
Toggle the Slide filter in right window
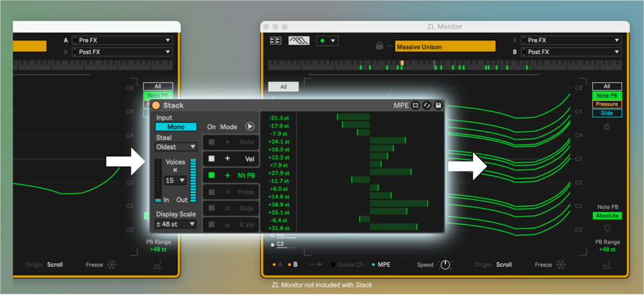click(607, 113)
